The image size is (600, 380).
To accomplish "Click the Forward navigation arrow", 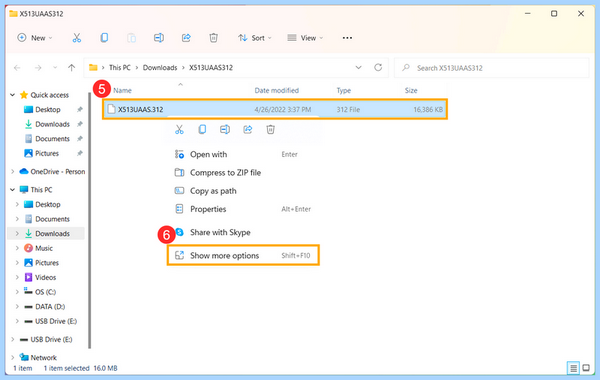I will point(38,68).
